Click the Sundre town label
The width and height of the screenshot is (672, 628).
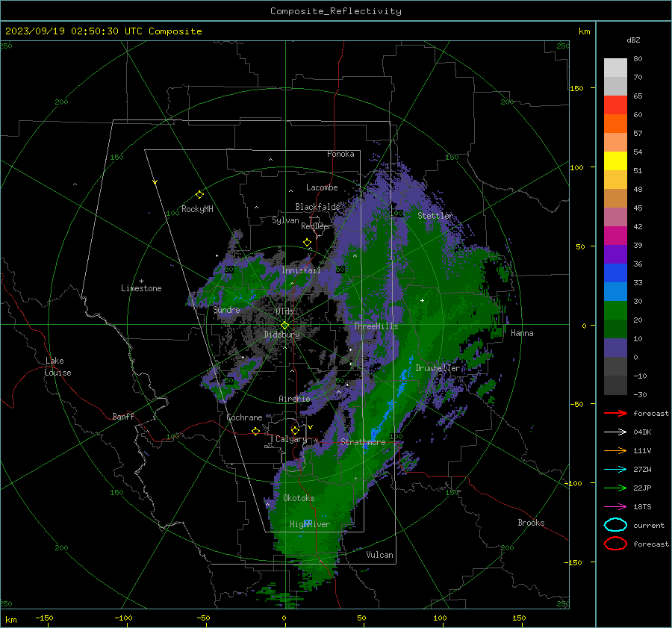tap(227, 310)
